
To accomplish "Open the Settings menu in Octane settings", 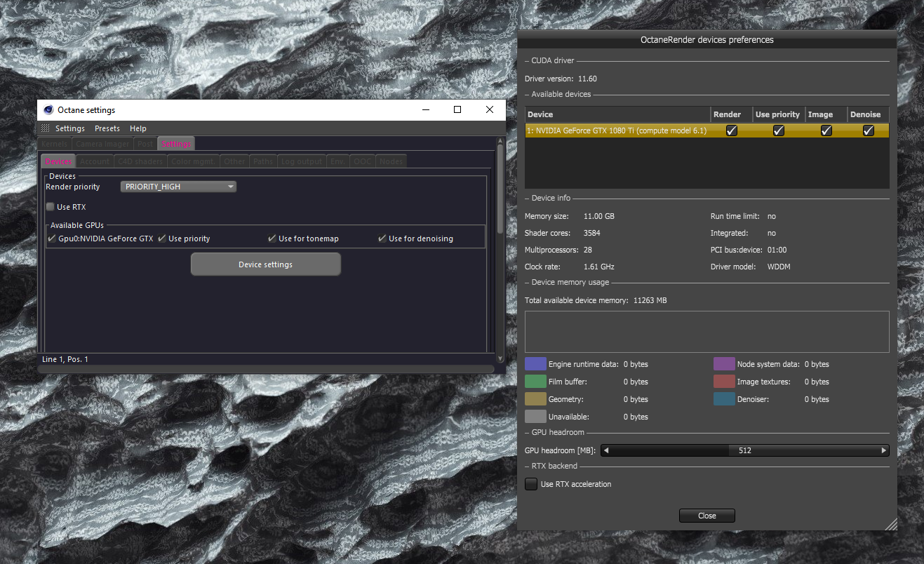I will pos(70,128).
